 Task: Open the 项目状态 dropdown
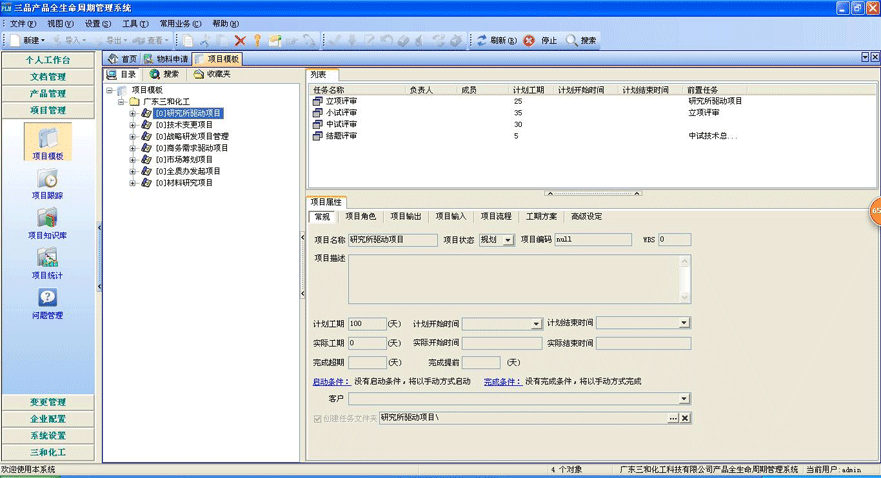point(508,240)
